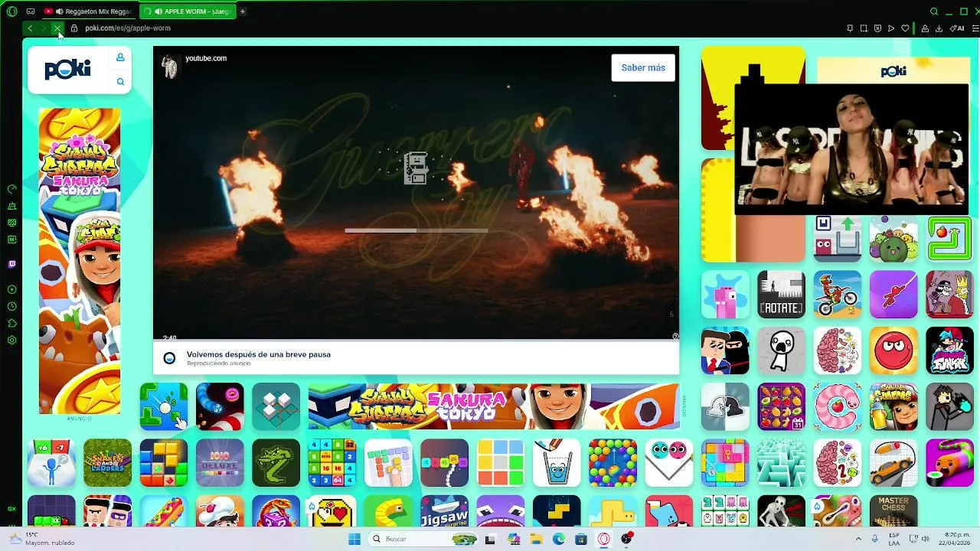
Task: Take a snapshot with the capture icon
Action: pos(864,28)
